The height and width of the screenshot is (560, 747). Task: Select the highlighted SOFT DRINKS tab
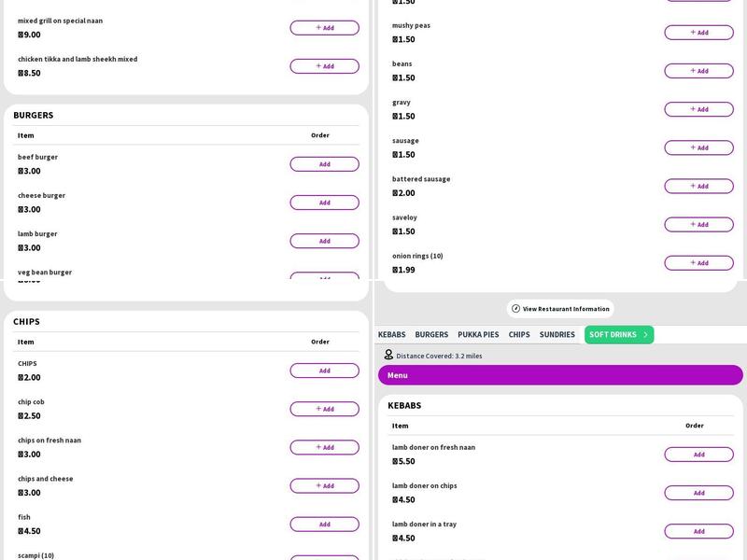(x=613, y=335)
